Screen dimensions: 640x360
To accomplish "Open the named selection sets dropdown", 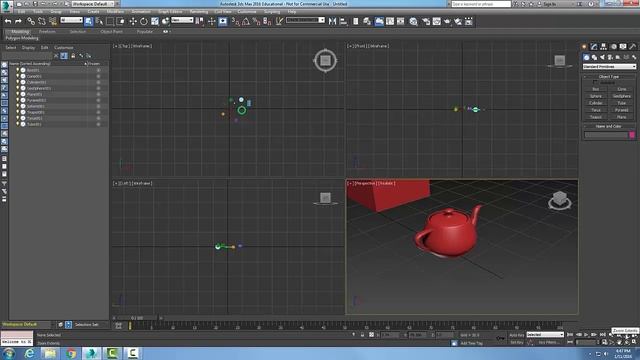I will point(305,20).
